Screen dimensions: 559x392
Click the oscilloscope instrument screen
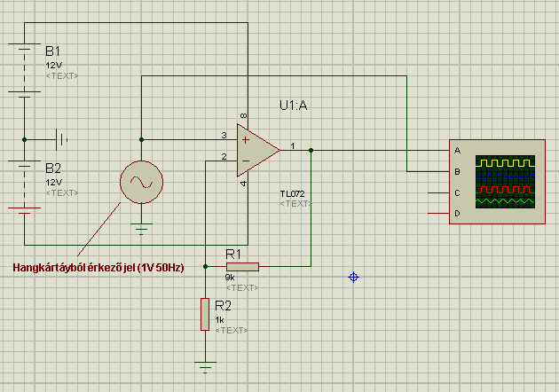click(x=505, y=182)
